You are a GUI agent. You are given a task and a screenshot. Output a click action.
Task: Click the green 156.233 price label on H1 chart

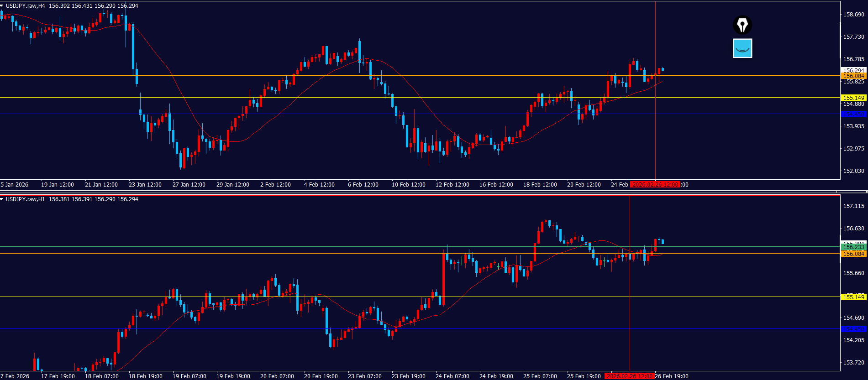tap(853, 247)
